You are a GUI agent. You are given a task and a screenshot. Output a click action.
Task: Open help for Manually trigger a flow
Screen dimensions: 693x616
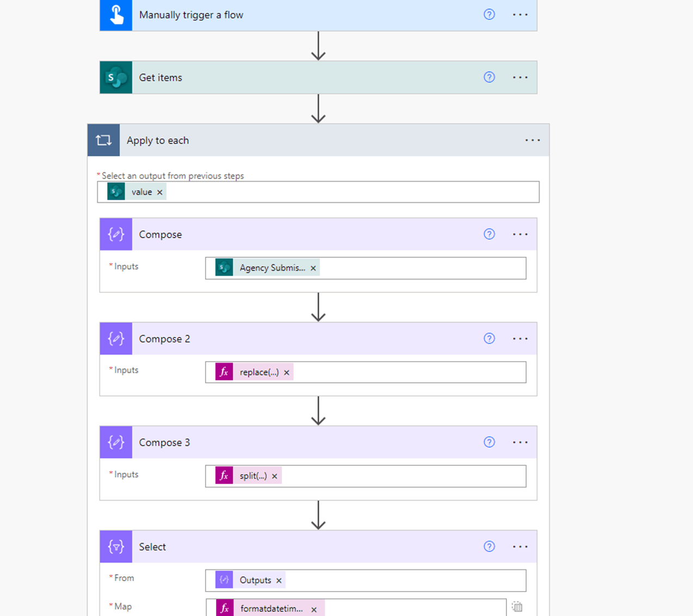(x=489, y=15)
